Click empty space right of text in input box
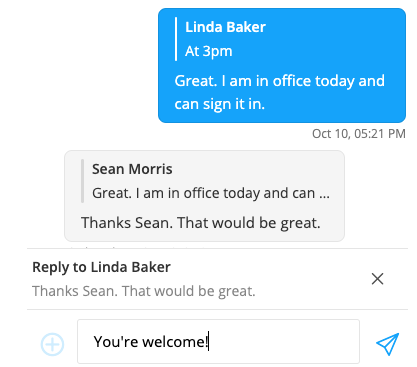This screenshot has height=367, width=417. [283, 341]
